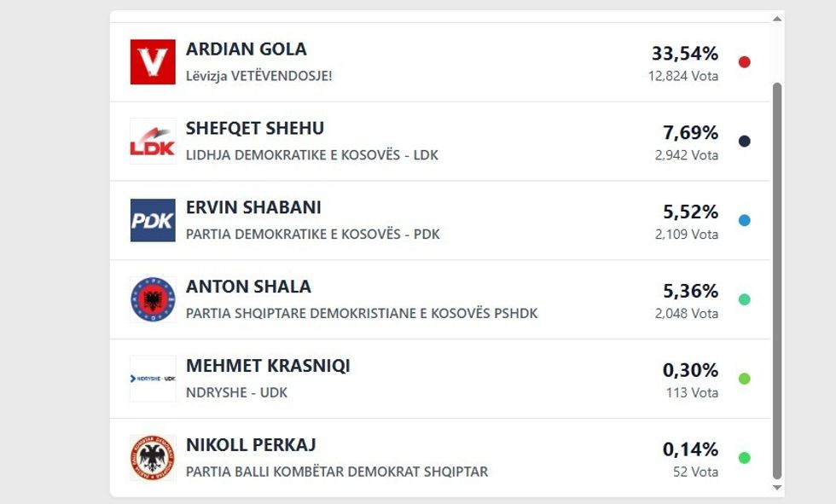This screenshot has width=836, height=504.
Task: Click the blue PDK party logo
Action: tap(153, 221)
